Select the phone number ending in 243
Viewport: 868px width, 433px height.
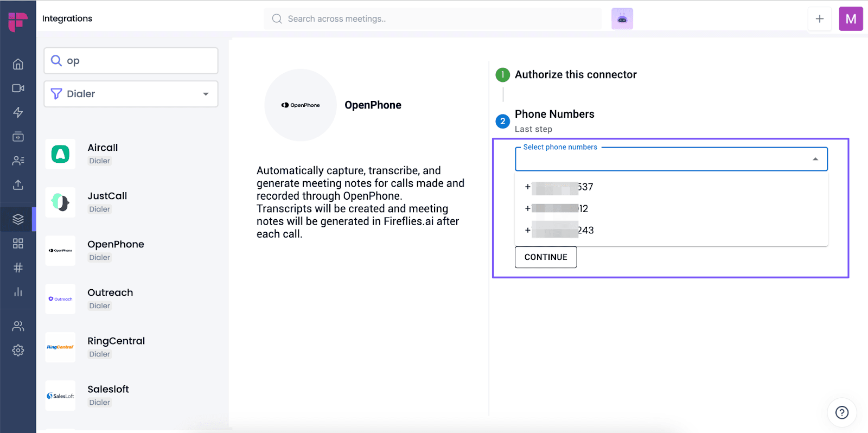(x=671, y=230)
